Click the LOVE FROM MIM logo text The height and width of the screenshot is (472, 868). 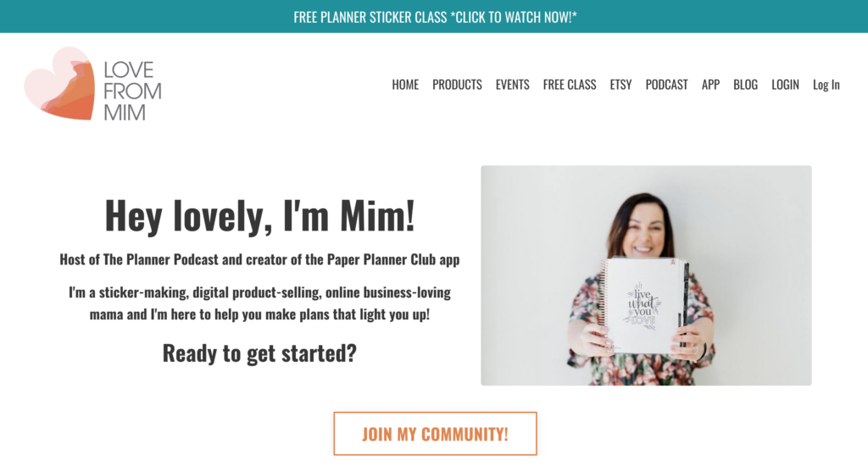click(x=132, y=92)
